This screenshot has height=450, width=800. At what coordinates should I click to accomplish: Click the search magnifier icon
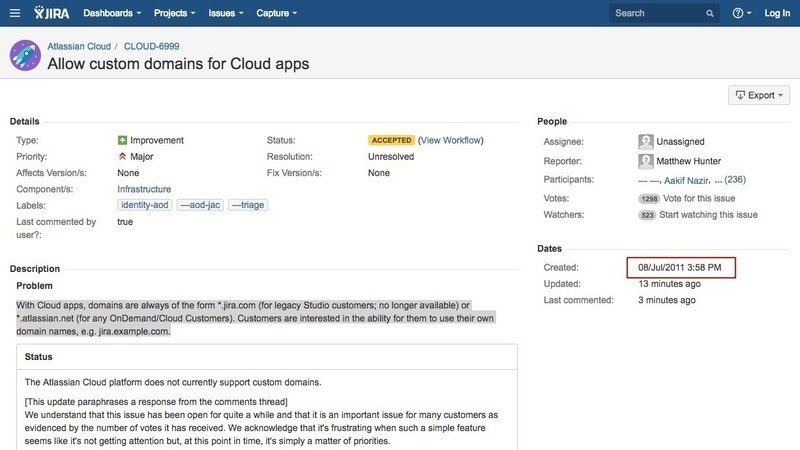[x=711, y=14]
